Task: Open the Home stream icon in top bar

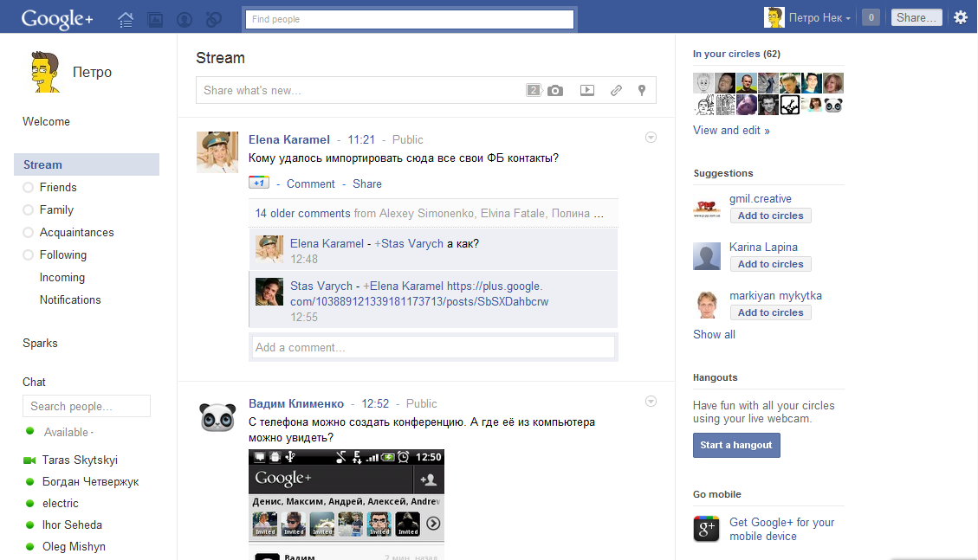Action: click(126, 20)
